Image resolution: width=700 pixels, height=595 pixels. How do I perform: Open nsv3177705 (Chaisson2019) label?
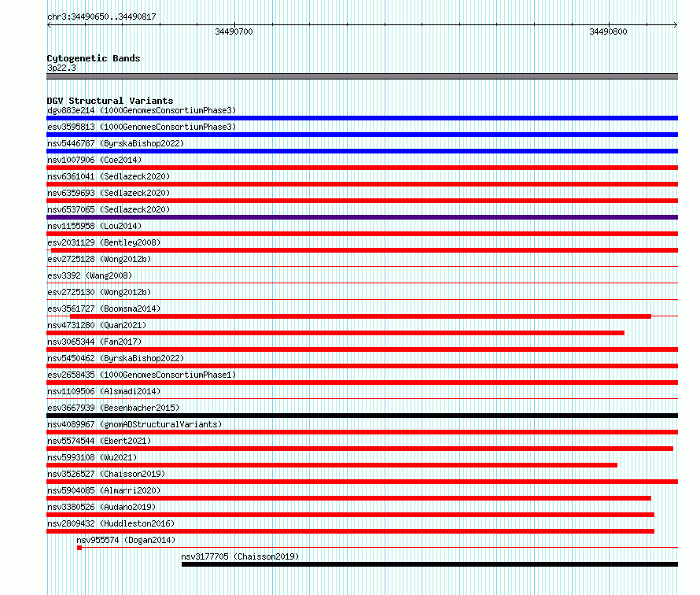(240, 556)
